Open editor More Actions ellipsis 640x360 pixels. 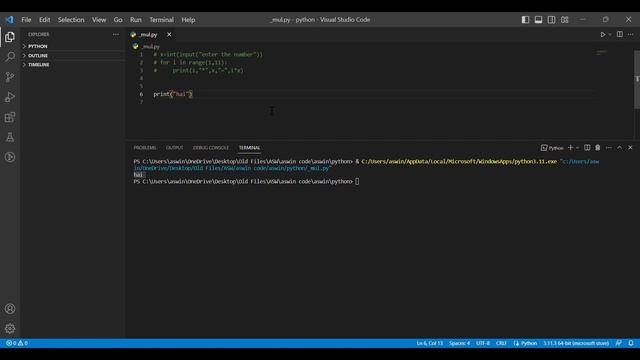click(630, 34)
